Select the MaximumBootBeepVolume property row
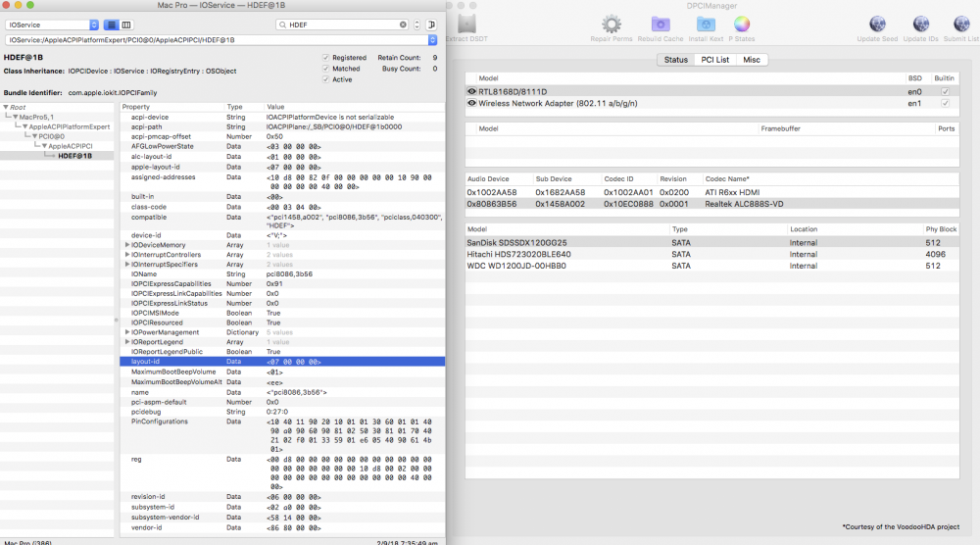The image size is (980, 545). coord(282,372)
